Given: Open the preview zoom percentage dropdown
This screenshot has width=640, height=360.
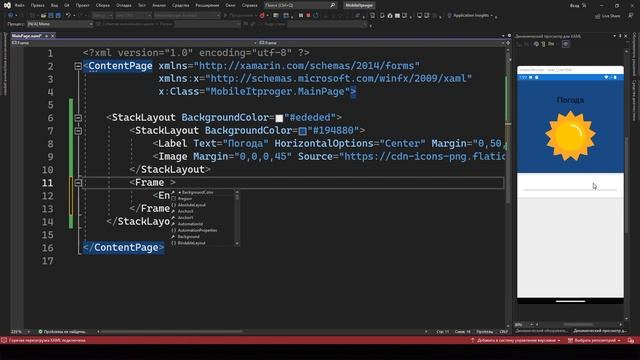Looking at the screenshot, I should click(523, 325).
